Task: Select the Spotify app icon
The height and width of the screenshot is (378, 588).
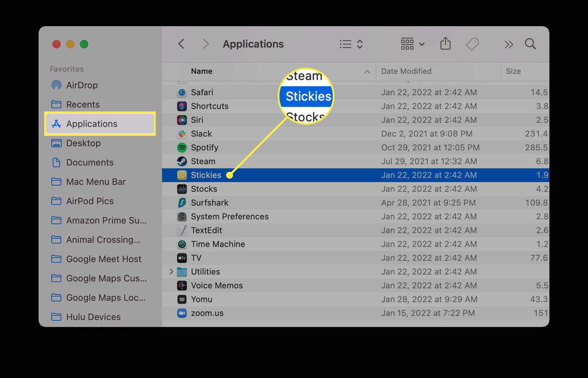Action: tap(182, 148)
